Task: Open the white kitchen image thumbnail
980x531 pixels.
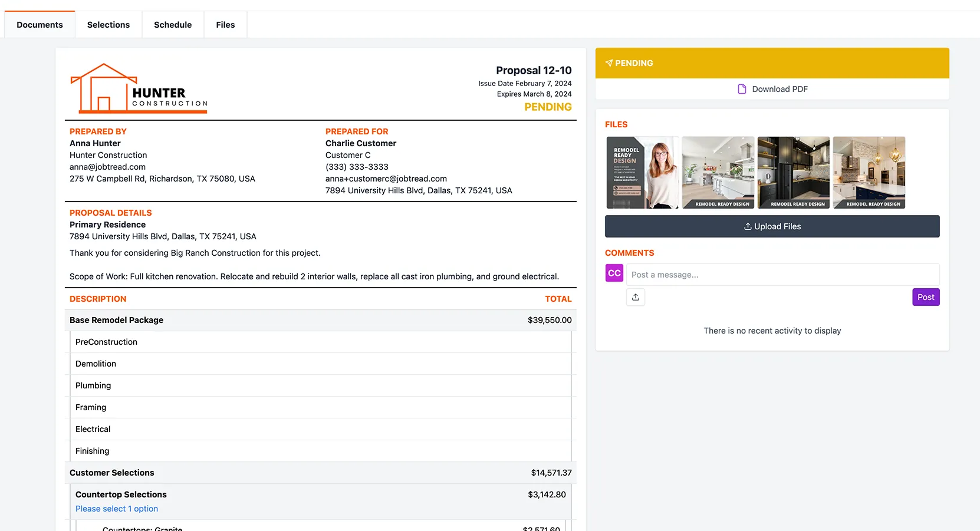Action: (x=718, y=173)
